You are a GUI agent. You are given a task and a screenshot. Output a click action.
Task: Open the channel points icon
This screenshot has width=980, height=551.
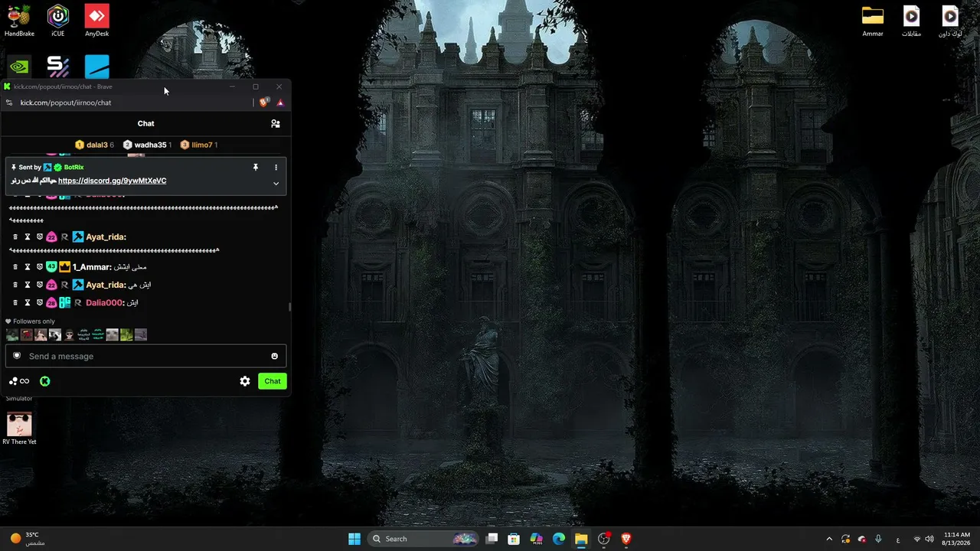(x=18, y=381)
